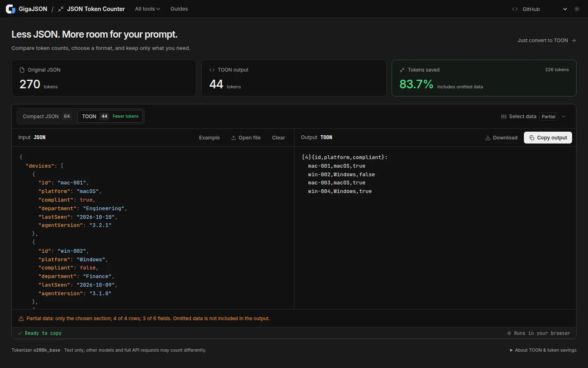Switch to the Compact JSON tab
Viewport: 588px width, 368px height.
pyautogui.click(x=47, y=117)
